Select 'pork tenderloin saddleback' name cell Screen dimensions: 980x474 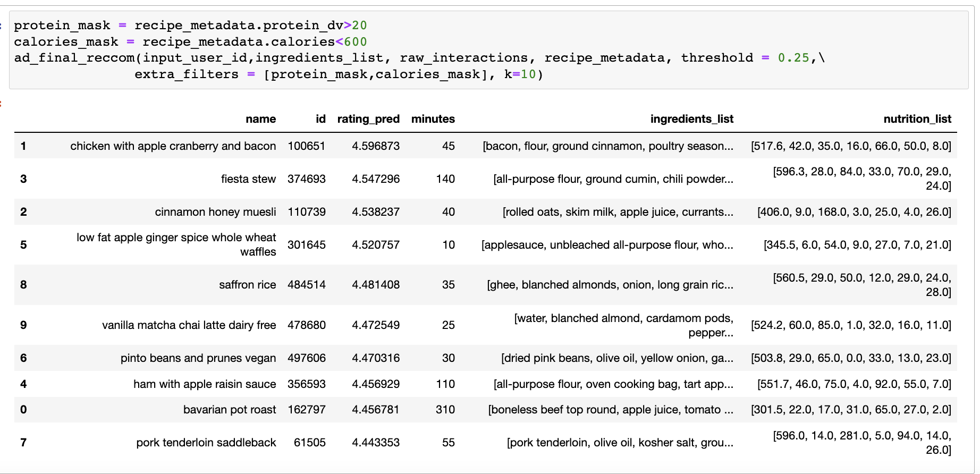point(206,443)
